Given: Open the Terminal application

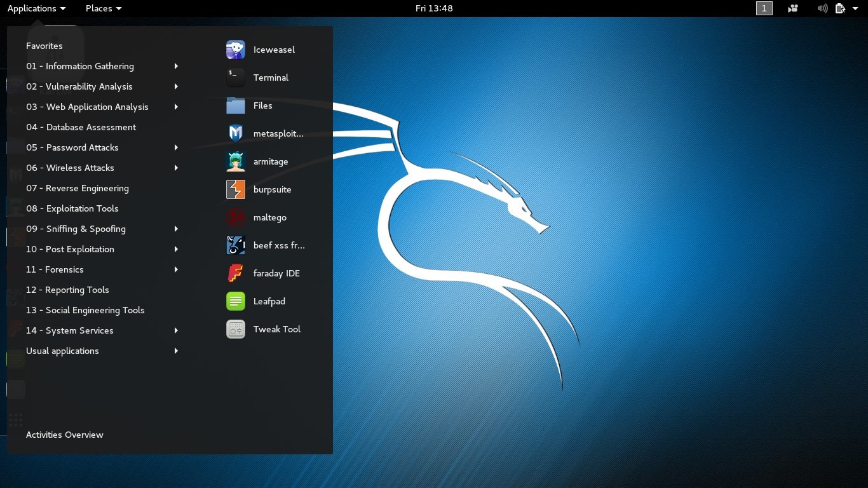Looking at the screenshot, I should pos(271,78).
